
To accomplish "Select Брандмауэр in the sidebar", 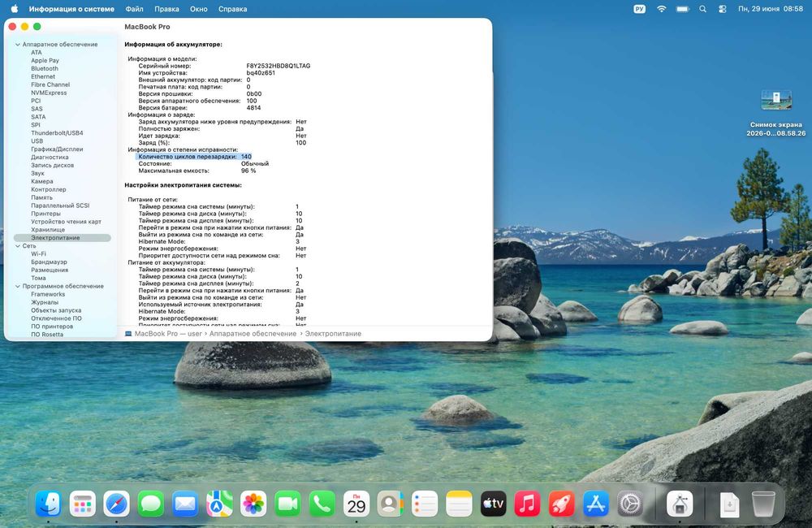I will tap(50, 262).
